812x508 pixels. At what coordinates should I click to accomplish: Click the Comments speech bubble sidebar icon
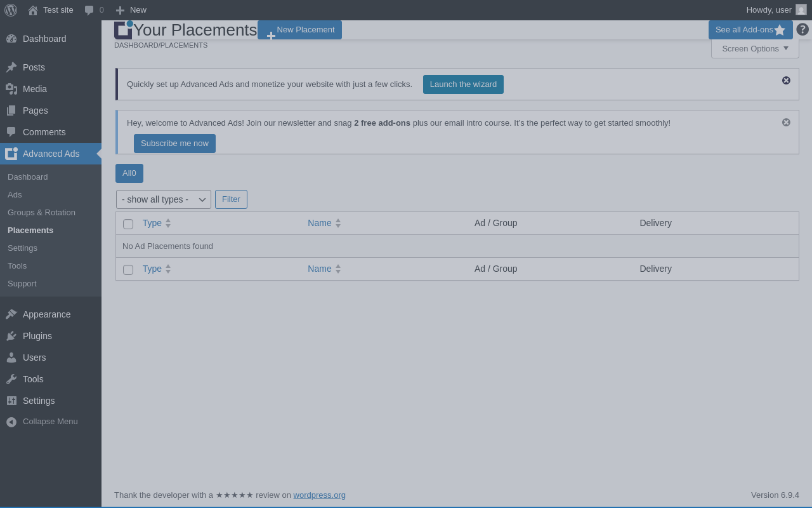tap(11, 132)
